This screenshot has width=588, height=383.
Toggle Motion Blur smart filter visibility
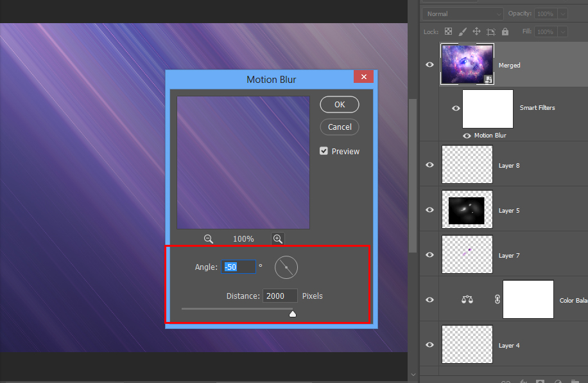[467, 136]
